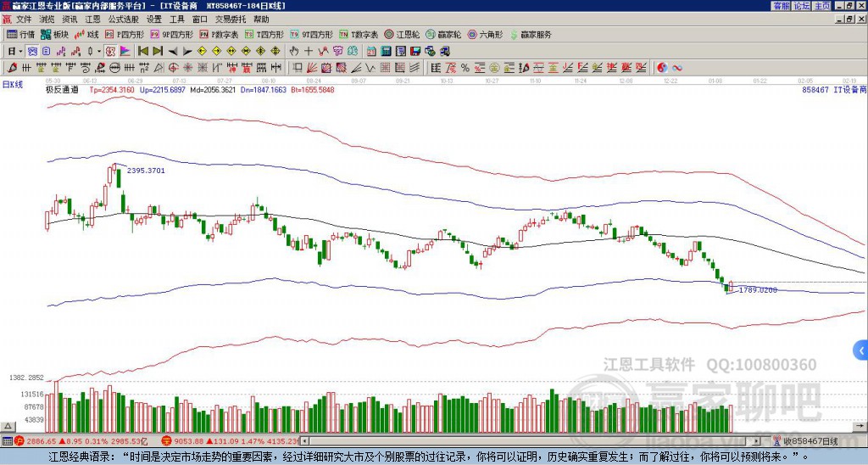Open 赢家服务 from toolbar
This screenshot has height=465, width=868.
point(531,35)
